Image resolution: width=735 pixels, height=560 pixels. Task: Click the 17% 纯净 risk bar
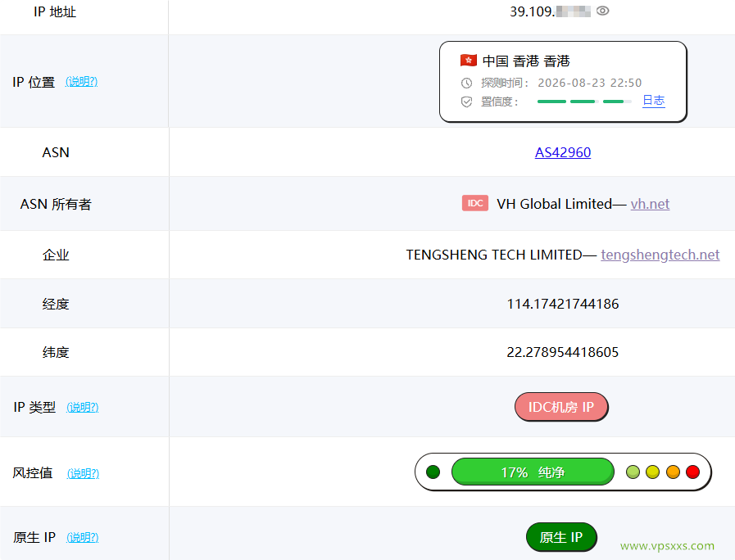pos(533,472)
